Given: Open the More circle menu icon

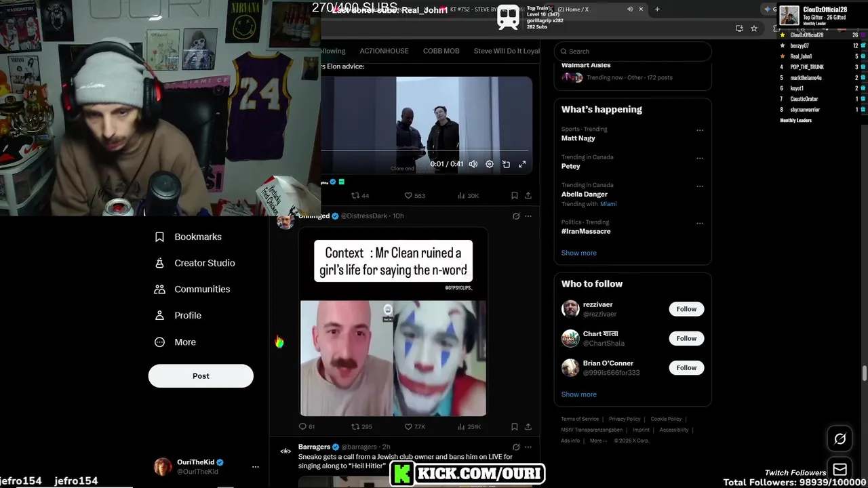Looking at the screenshot, I should 159,342.
